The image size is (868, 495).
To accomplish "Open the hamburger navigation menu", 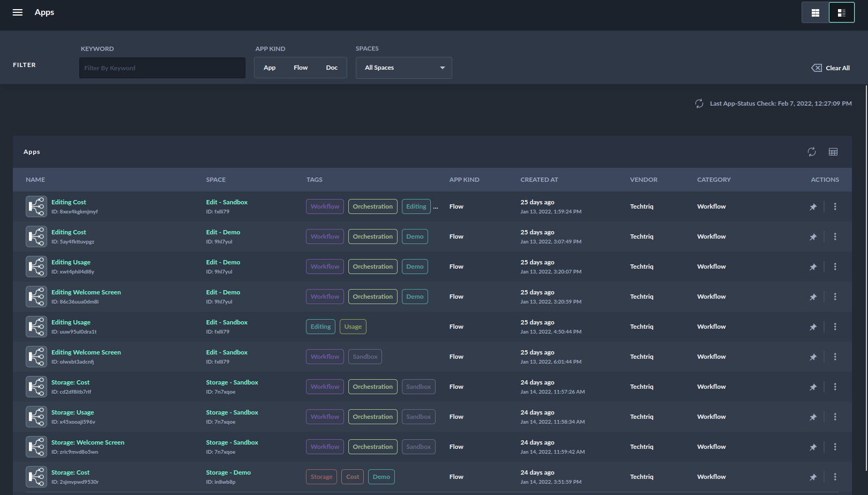I will [18, 12].
